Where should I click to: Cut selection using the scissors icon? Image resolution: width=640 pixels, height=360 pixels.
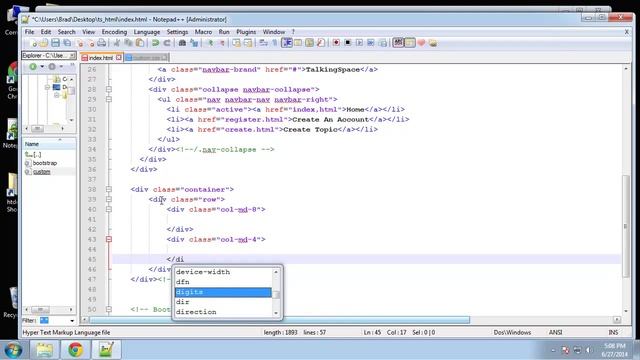(117, 43)
